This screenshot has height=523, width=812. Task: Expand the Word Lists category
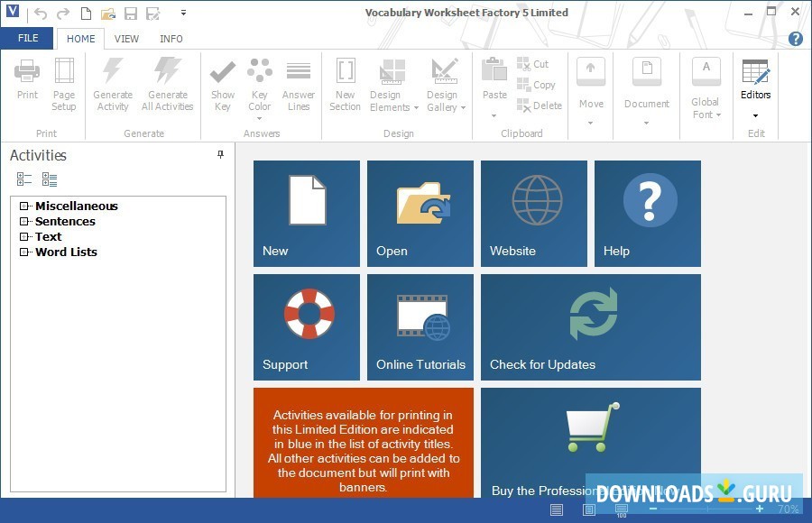click(x=23, y=252)
